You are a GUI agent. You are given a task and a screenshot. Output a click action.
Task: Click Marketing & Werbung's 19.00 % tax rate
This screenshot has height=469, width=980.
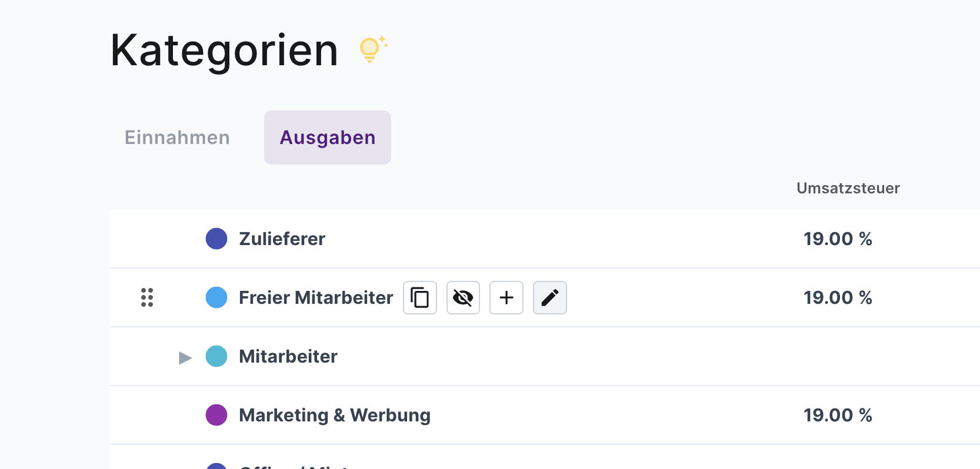[x=838, y=415]
